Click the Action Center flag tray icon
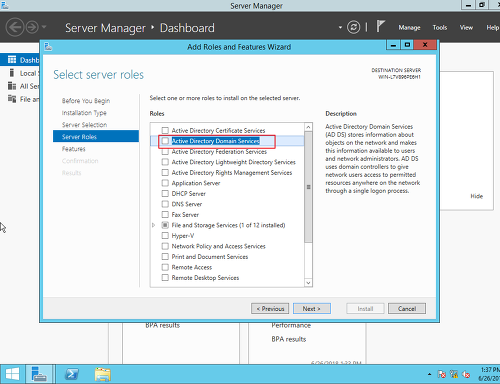 tap(441, 374)
